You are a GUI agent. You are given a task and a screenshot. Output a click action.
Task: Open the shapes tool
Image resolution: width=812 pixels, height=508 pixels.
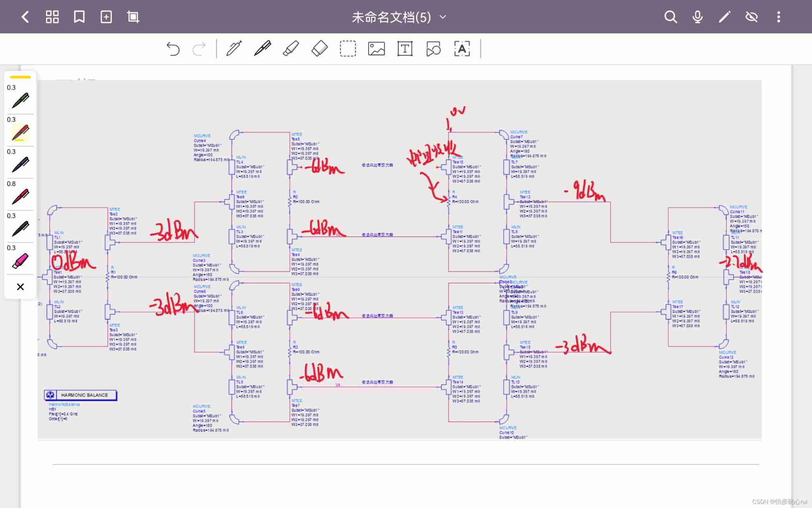[x=433, y=49]
